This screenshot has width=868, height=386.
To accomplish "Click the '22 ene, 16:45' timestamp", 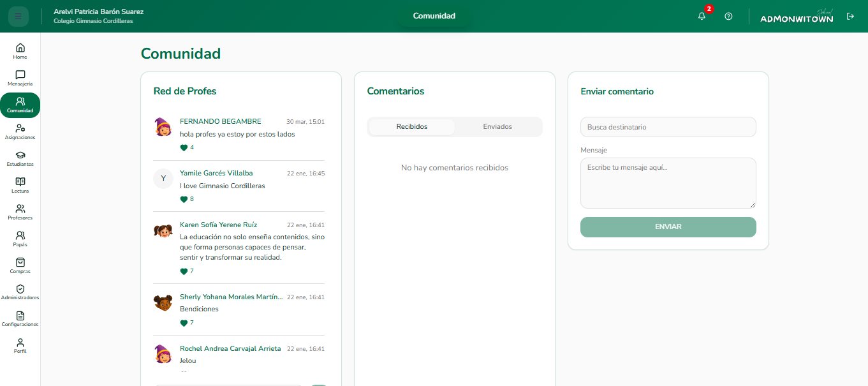I will tap(306, 174).
